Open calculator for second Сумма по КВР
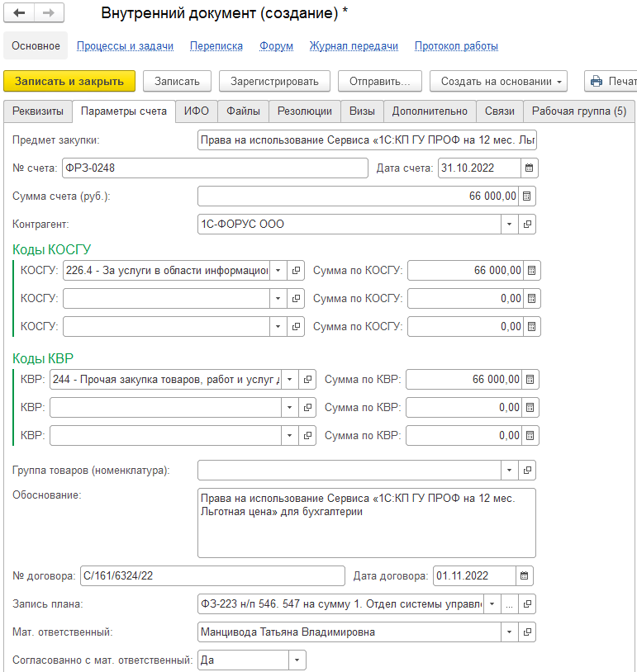Viewport: 637px width, 672px height. coord(530,407)
